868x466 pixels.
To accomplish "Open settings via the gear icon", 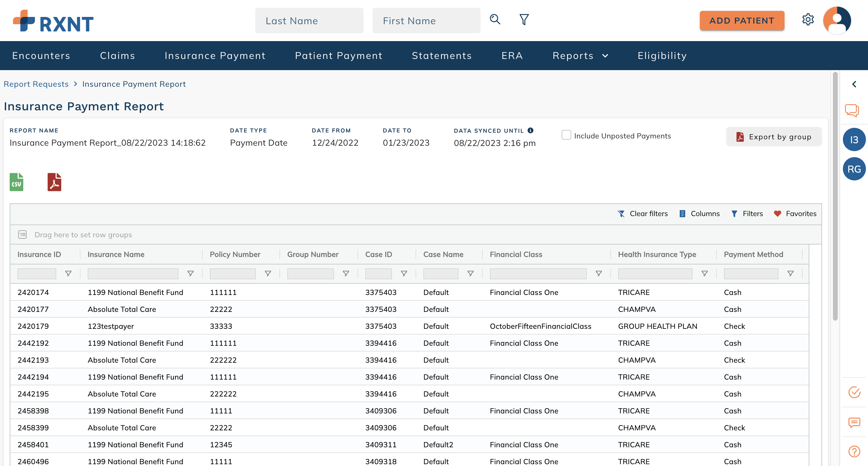I will 808,20.
